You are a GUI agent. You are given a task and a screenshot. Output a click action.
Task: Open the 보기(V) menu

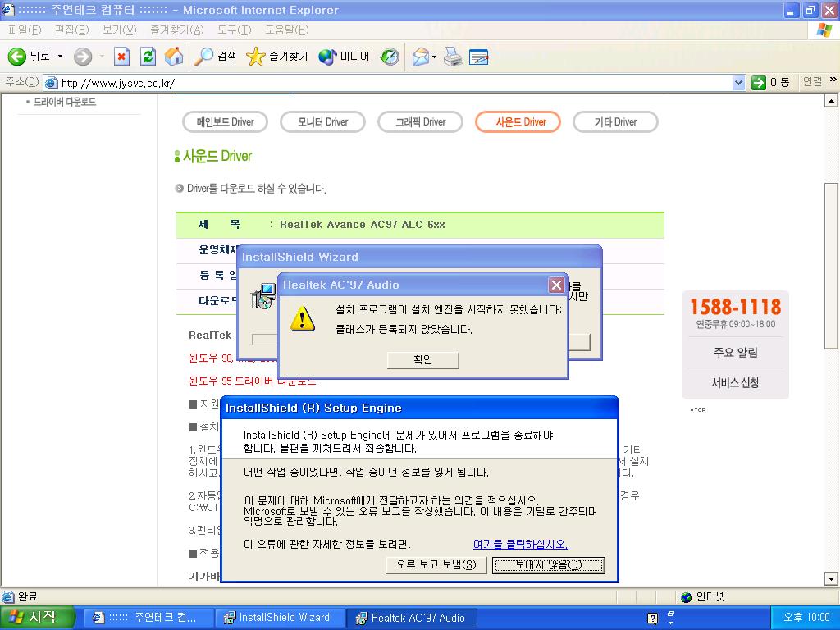(120, 30)
